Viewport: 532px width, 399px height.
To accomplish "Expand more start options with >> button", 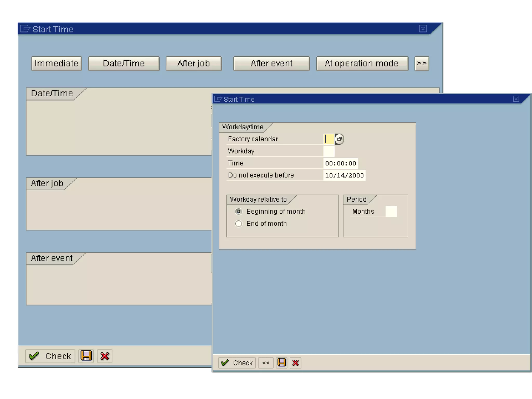I will point(422,63).
